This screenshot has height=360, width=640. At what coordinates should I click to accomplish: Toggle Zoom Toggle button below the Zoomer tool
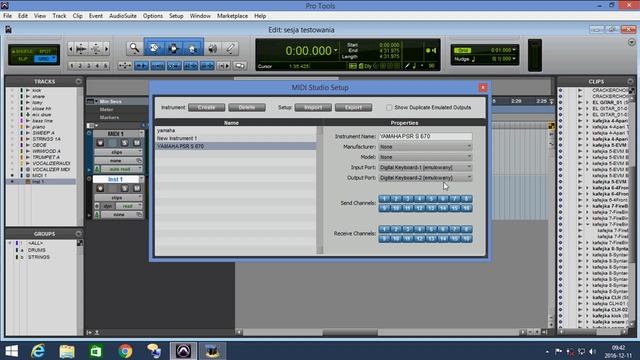click(124, 65)
